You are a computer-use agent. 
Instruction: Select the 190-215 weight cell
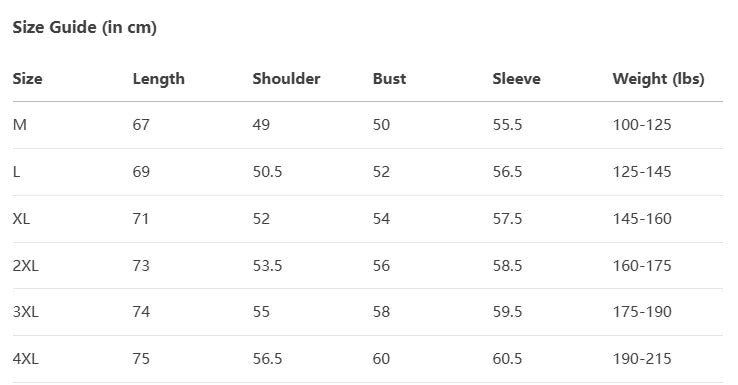[642, 359]
